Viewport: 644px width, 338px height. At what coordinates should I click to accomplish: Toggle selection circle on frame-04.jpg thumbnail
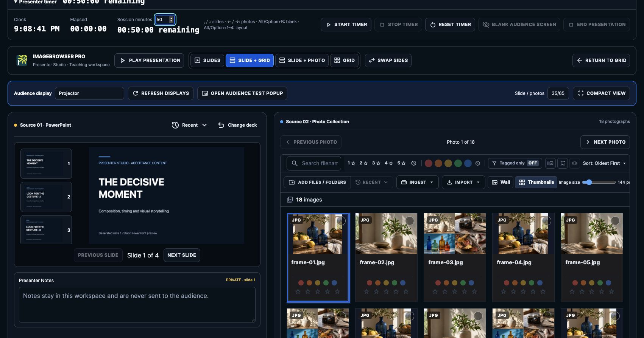pyautogui.click(x=547, y=221)
